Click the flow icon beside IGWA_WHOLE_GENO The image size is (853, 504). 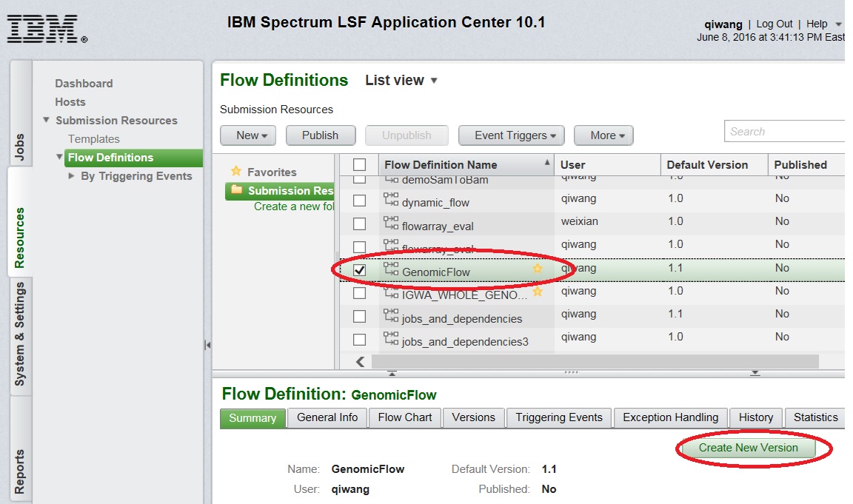pyautogui.click(x=391, y=292)
